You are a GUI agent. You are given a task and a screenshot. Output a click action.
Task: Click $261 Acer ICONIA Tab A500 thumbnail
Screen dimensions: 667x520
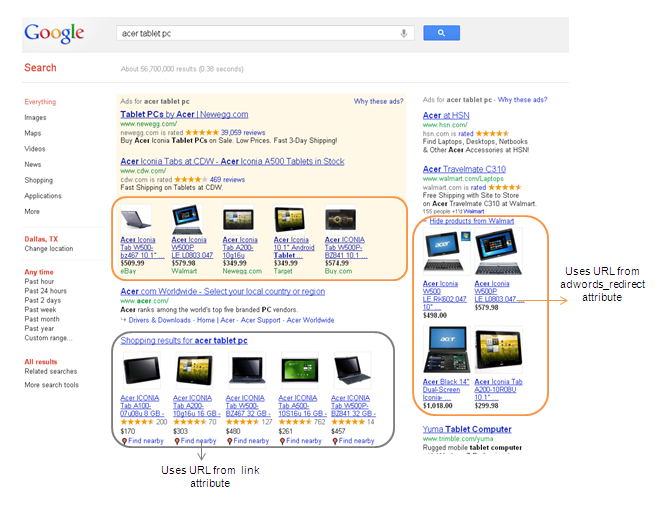coord(300,370)
